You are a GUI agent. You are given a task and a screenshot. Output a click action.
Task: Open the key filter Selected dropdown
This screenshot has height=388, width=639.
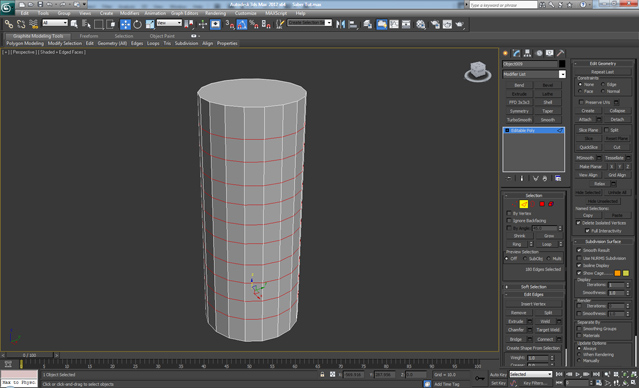click(531, 374)
